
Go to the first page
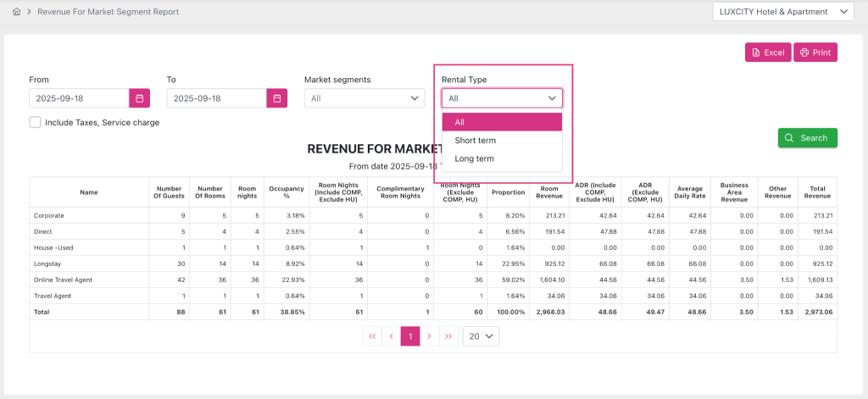point(372,336)
